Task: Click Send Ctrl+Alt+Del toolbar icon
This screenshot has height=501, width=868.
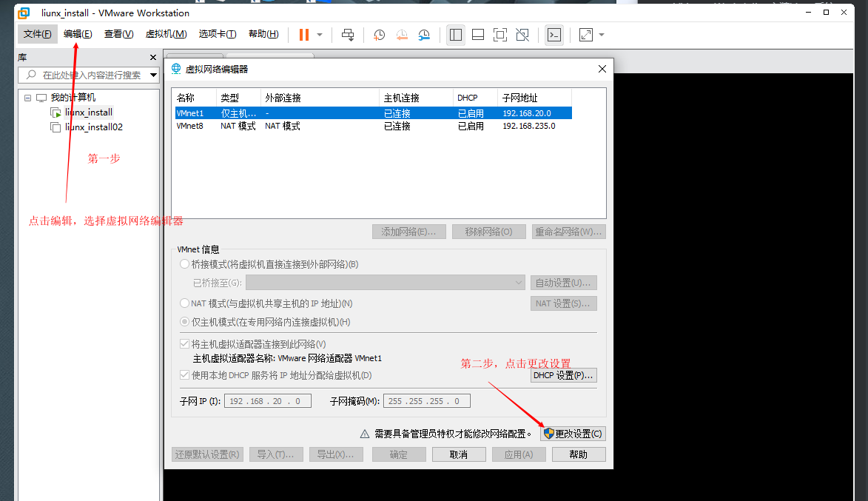Action: (348, 35)
